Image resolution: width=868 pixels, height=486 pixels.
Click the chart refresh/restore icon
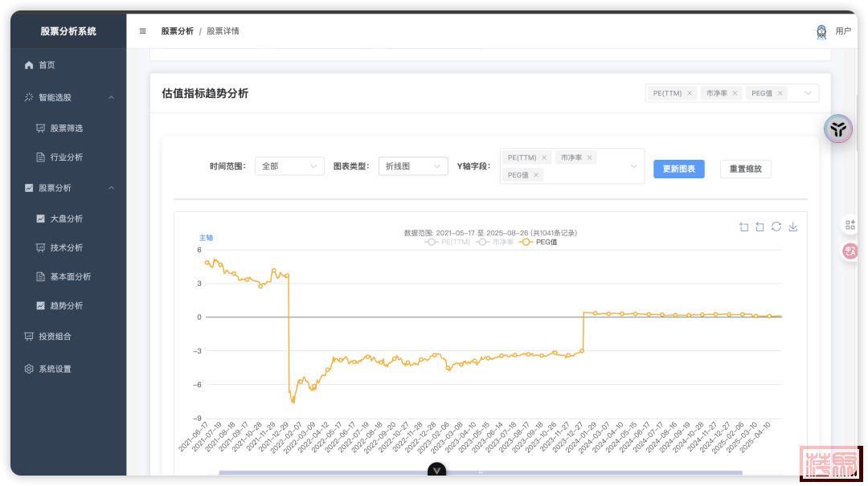coord(776,227)
